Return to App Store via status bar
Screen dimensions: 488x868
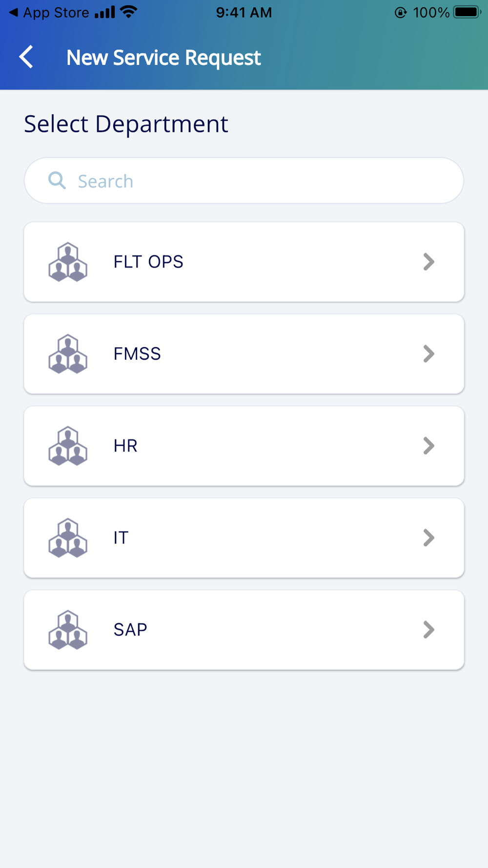coord(49,12)
